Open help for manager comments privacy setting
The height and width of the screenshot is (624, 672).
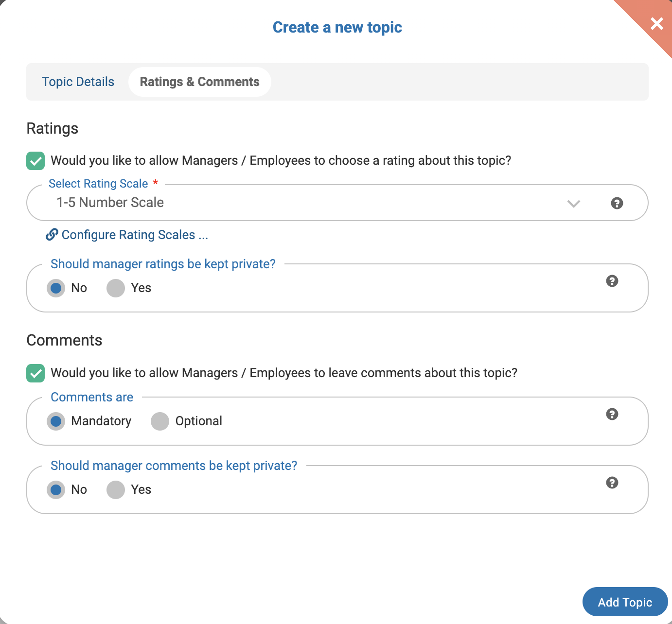click(x=612, y=483)
